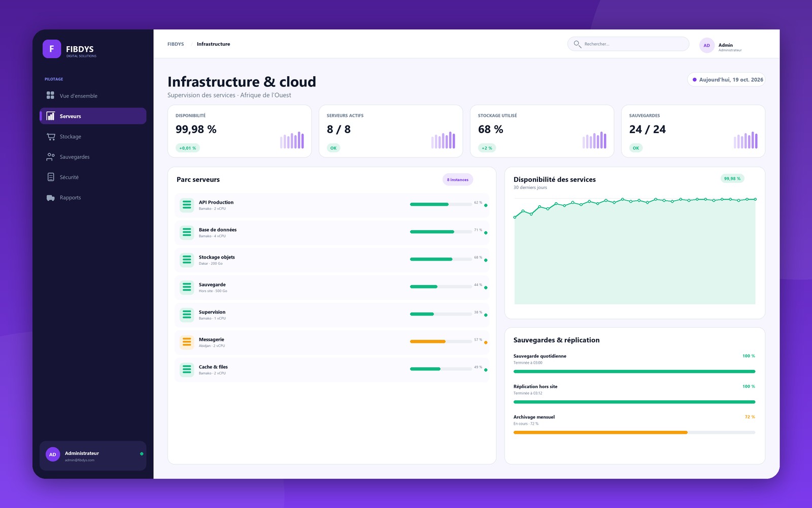
Task: Click the Réplication hors site label
Action: [535, 387]
